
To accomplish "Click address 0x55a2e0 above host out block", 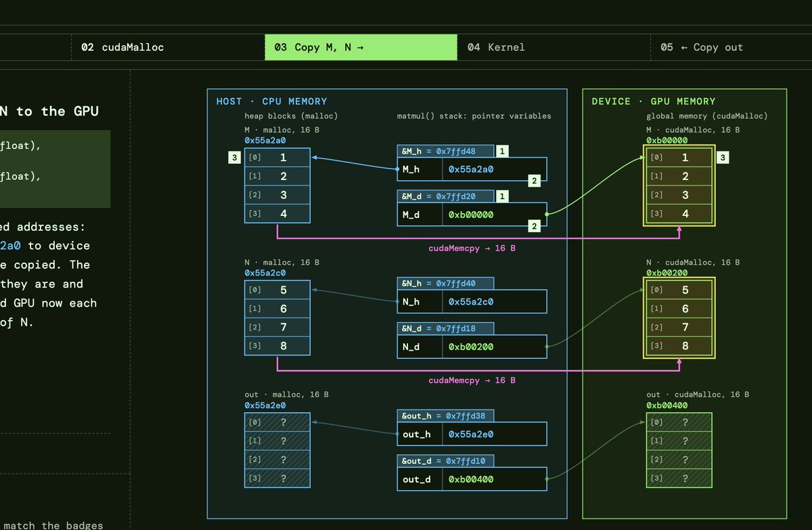I will (265, 405).
